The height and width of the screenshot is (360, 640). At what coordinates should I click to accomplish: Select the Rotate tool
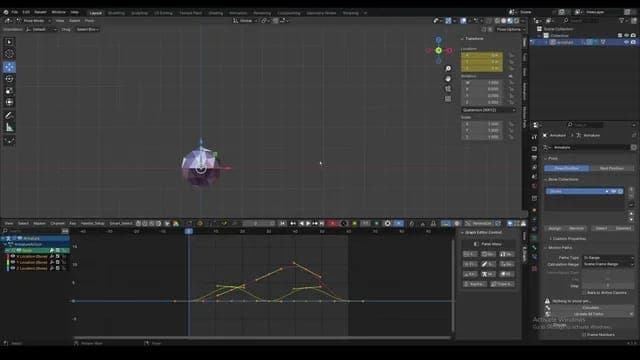coord(9,78)
